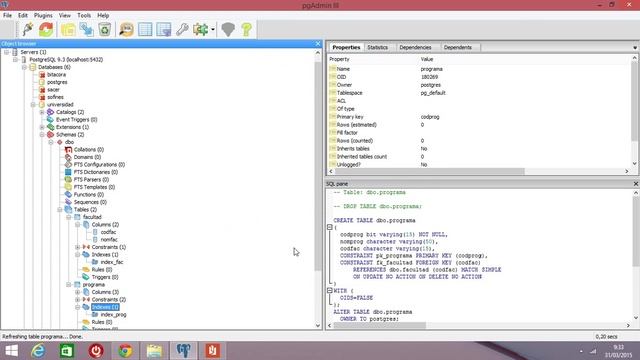The image size is (640, 360).
Task: Open Internet Explorer from taskbar
Action: tap(38, 351)
